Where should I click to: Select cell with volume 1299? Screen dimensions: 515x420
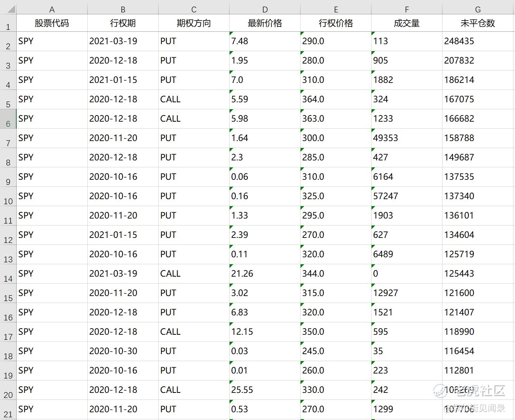click(x=407, y=410)
